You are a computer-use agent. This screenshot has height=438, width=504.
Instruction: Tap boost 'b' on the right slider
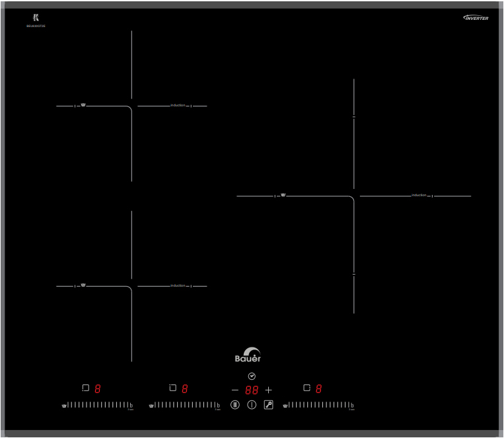tap(352, 405)
